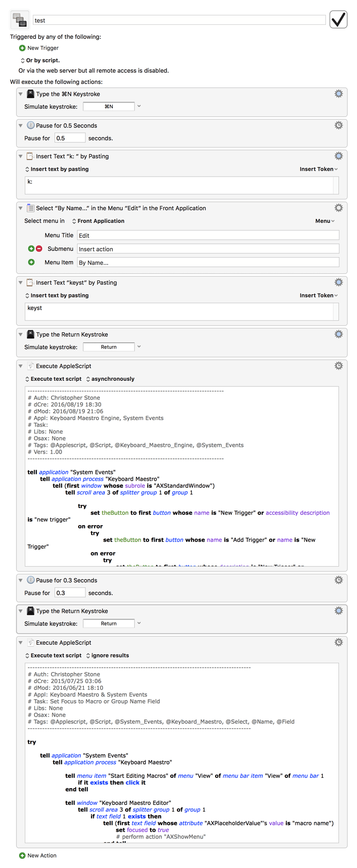The image size is (357, 868).
Task: Click clipboard icon of Insert Text "k: " action
Action: pyautogui.click(x=31, y=156)
